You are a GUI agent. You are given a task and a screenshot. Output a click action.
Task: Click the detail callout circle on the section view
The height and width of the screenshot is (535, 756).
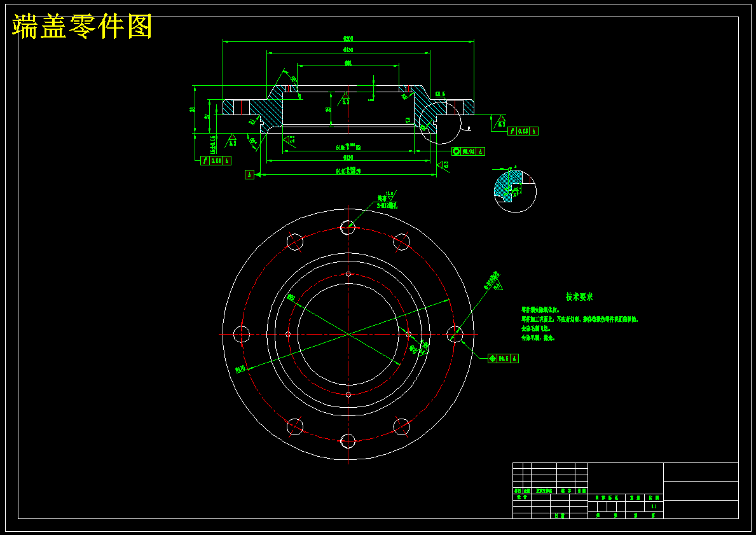[440, 123]
